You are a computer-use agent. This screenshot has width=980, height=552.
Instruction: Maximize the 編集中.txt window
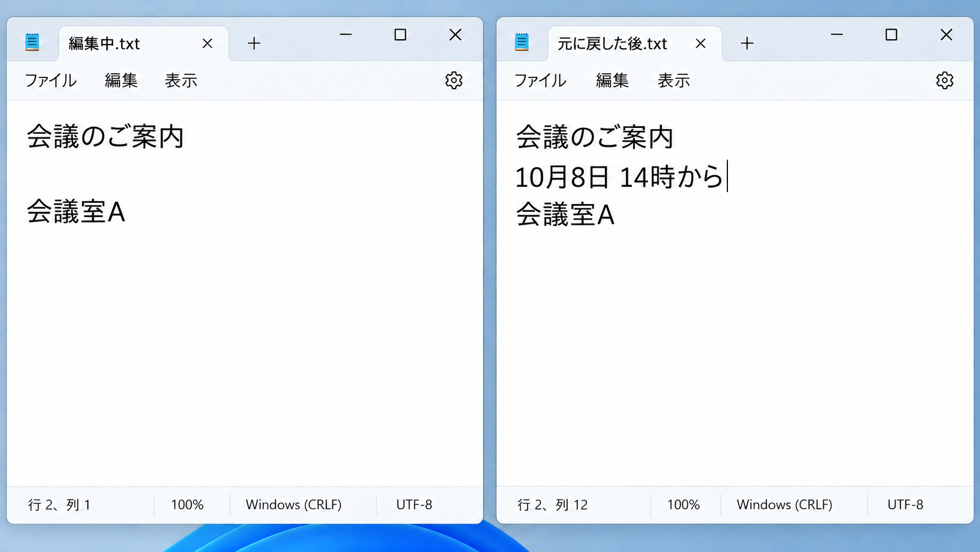400,35
